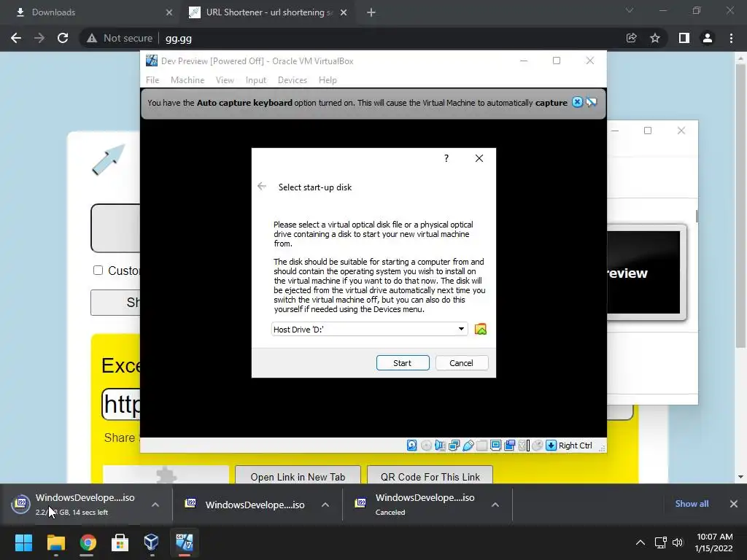This screenshot has height=560, width=747.
Task: Expand options for second WindowsDevelope iso download
Action: 325,505
